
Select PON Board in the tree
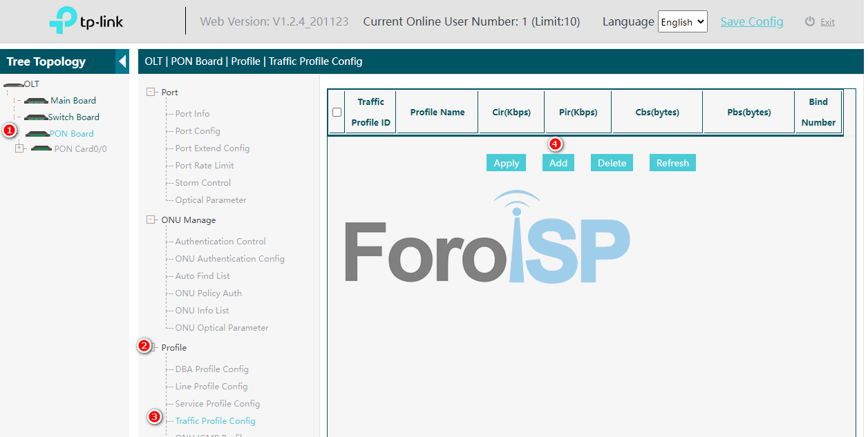(x=72, y=134)
